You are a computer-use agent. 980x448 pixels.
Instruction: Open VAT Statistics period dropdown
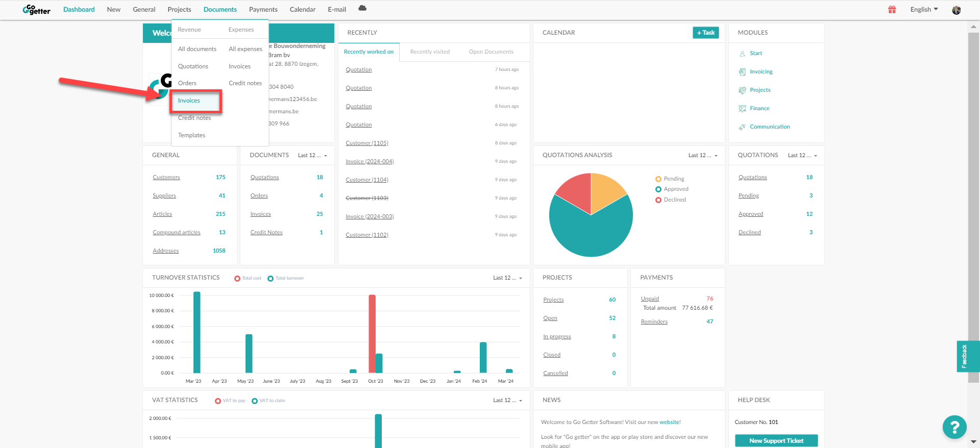507,400
